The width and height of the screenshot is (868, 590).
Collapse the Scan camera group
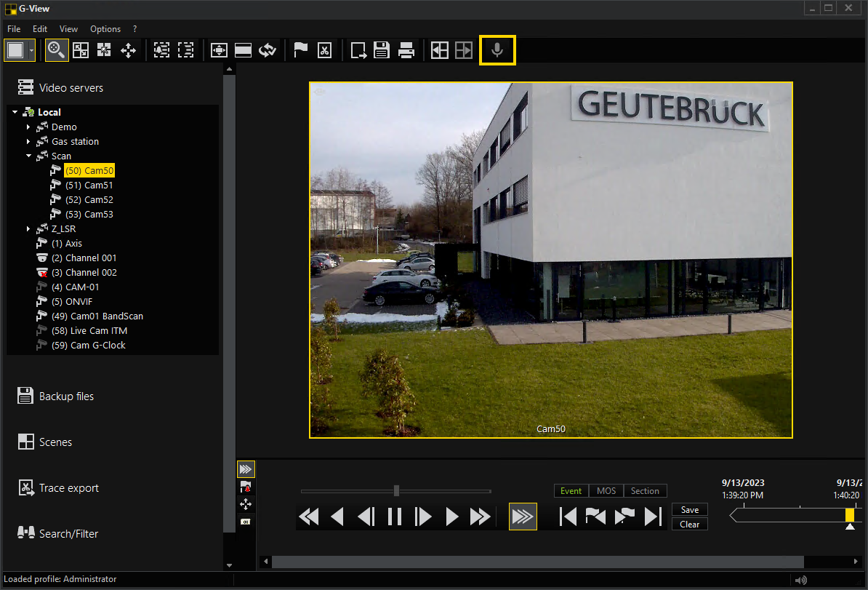pos(28,156)
